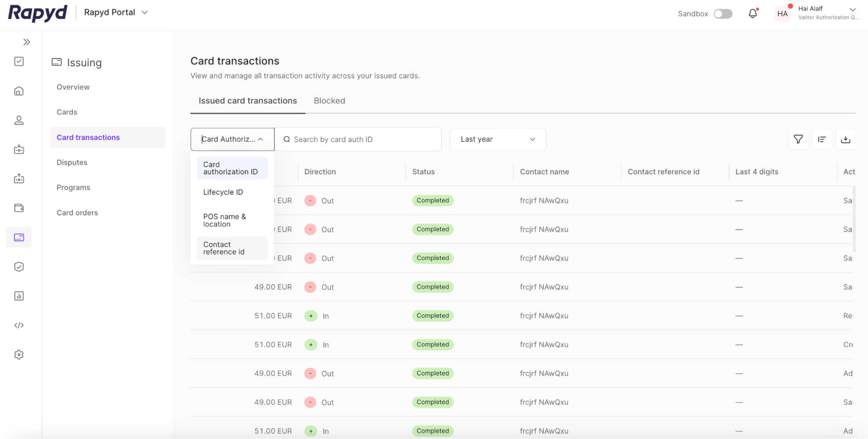868x439 pixels.
Task: Toggle the Sandbox switch
Action: point(723,13)
